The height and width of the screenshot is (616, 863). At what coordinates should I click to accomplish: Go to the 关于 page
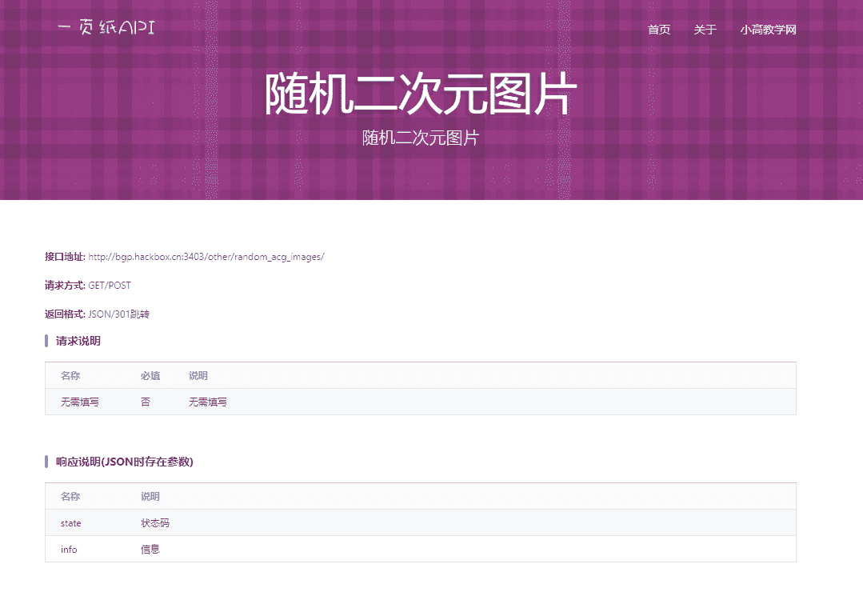click(x=705, y=30)
